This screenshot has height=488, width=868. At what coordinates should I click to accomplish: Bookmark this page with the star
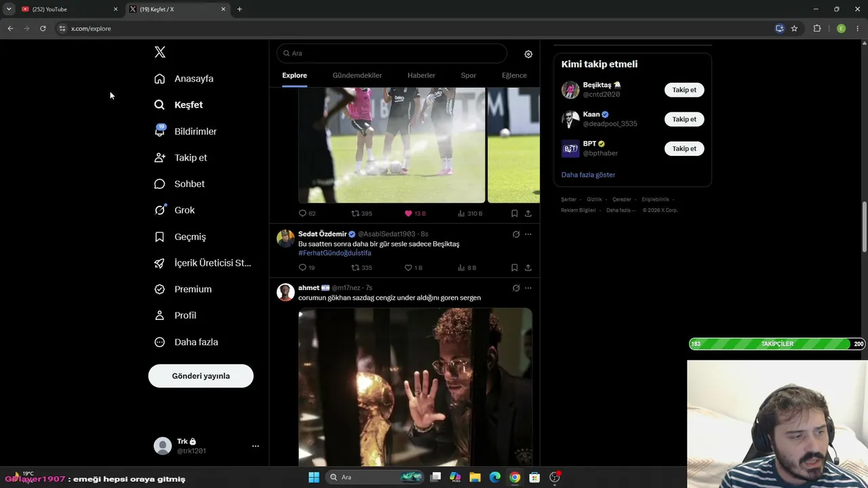coord(794,28)
